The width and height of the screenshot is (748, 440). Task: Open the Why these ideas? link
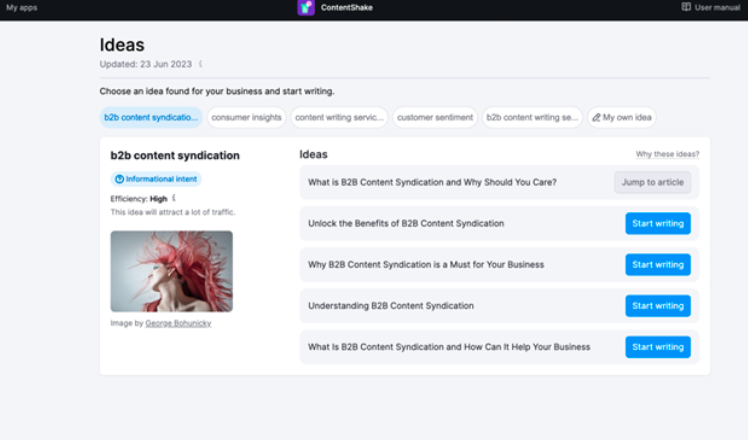pos(667,155)
